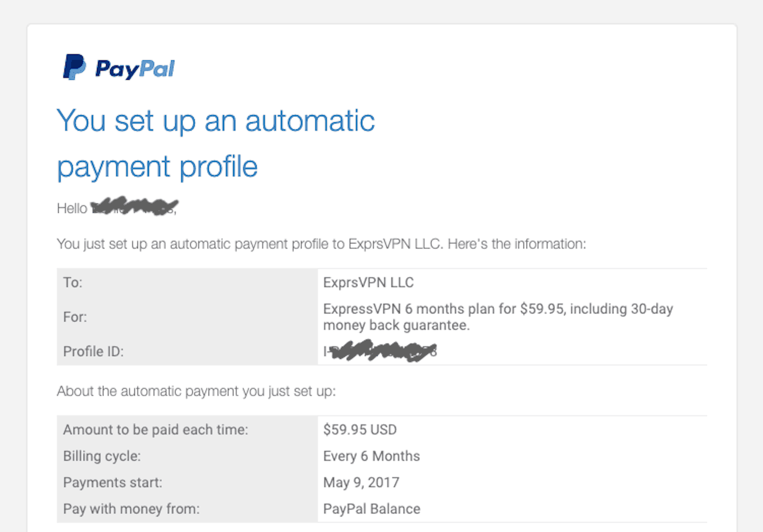Viewport: 763px width, 532px height.
Task: Click 'About the automatic payment you just set up'
Action: click(196, 391)
